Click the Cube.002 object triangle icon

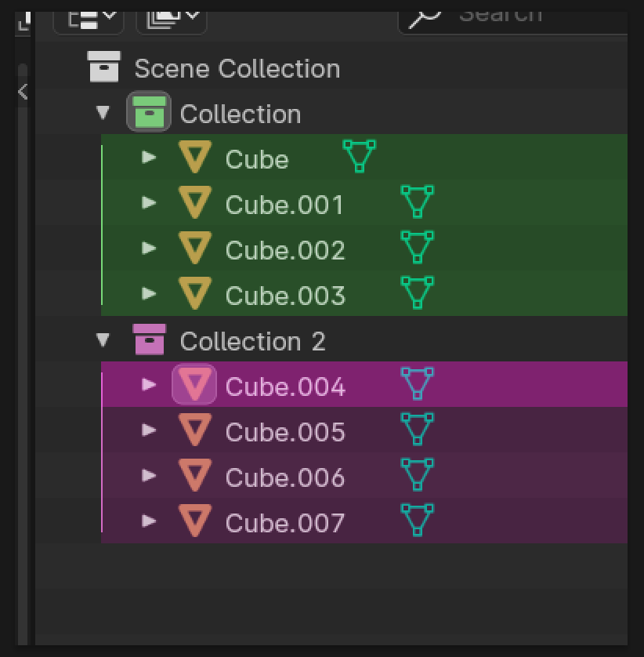195,248
